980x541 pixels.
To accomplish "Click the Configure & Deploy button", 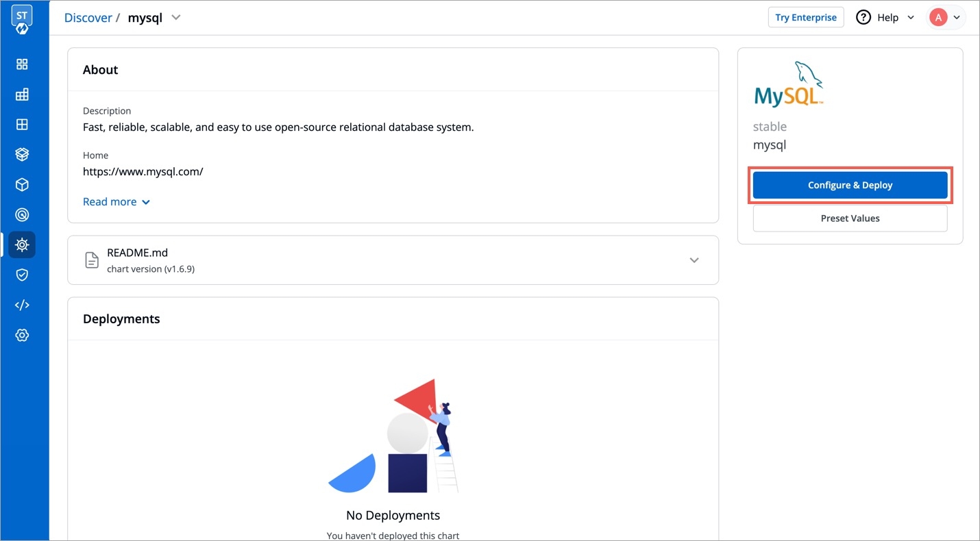I will 850,186.
